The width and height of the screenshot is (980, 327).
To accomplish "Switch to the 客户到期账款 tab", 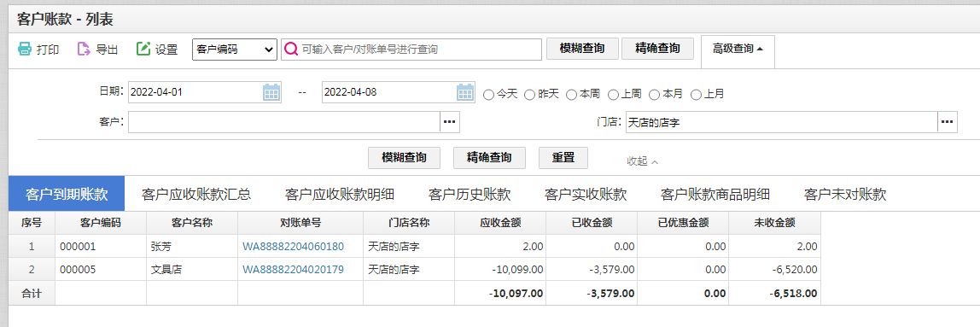I will (x=67, y=194).
